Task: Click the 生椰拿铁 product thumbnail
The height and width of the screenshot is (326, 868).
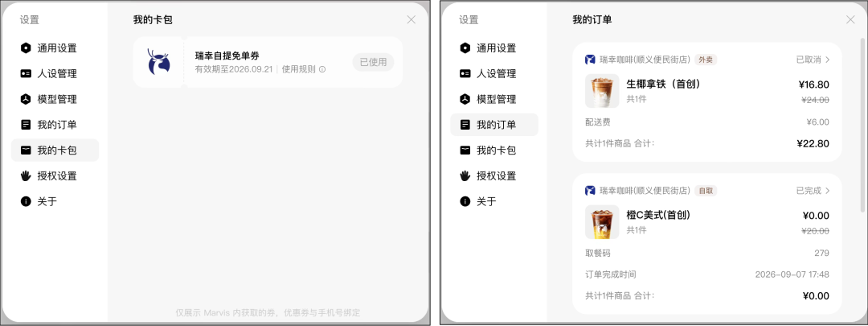Action: point(602,91)
